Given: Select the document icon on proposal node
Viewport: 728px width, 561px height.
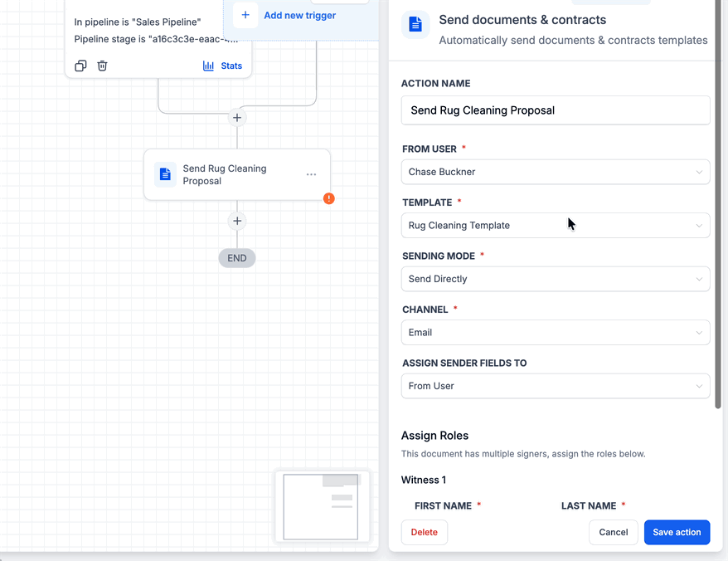Looking at the screenshot, I should 165,174.
